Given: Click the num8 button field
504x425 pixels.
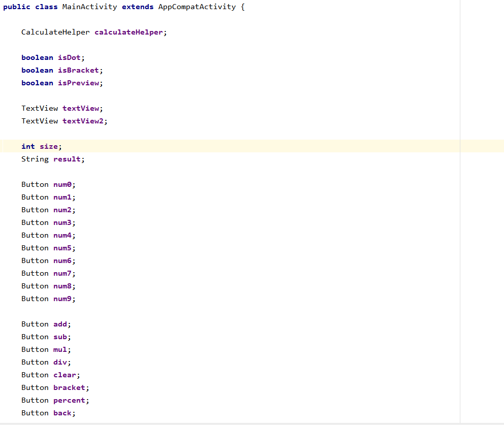Looking at the screenshot, I should 62,286.
